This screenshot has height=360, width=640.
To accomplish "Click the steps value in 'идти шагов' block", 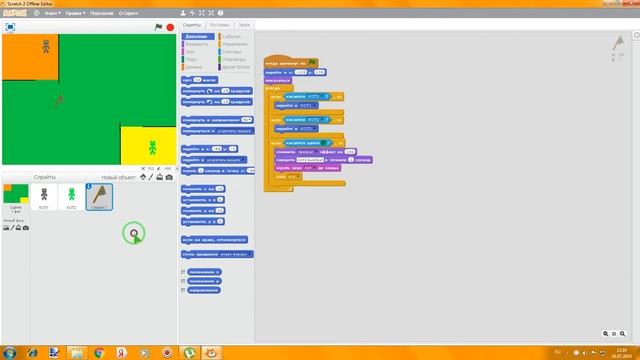I will 198,80.
